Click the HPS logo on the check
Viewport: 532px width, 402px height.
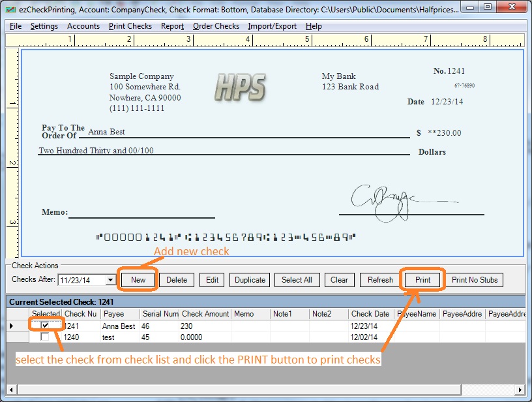[239, 87]
